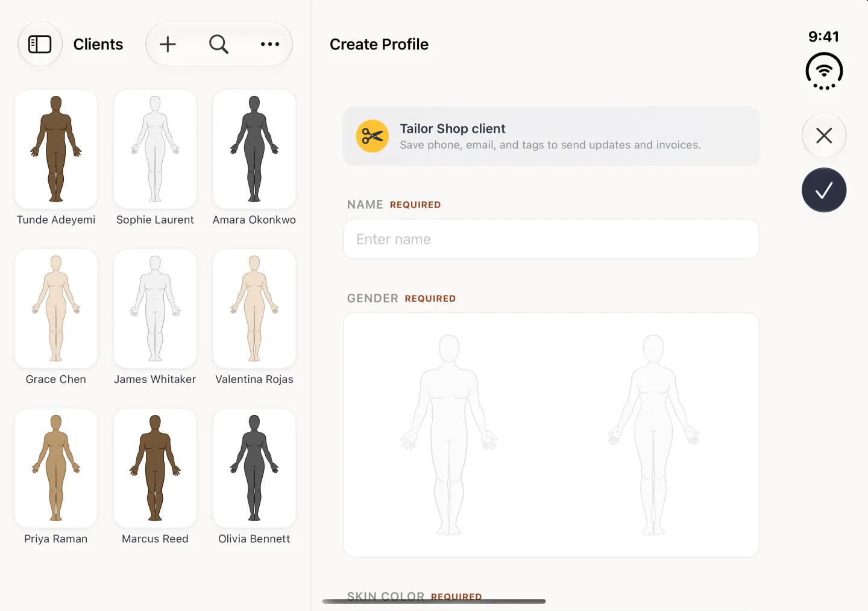Screen dimensions: 868x611
Task: Open the more options ellipsis menu
Action: tap(270, 44)
